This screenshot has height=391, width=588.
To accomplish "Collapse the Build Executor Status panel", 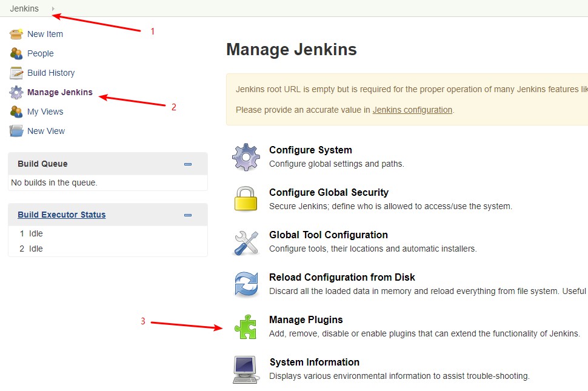I will (188, 215).
